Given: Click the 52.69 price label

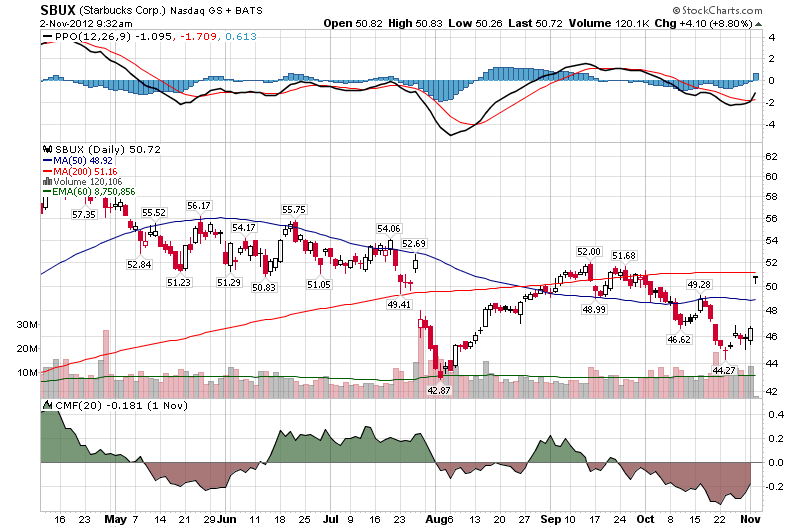Looking at the screenshot, I should 414,244.
